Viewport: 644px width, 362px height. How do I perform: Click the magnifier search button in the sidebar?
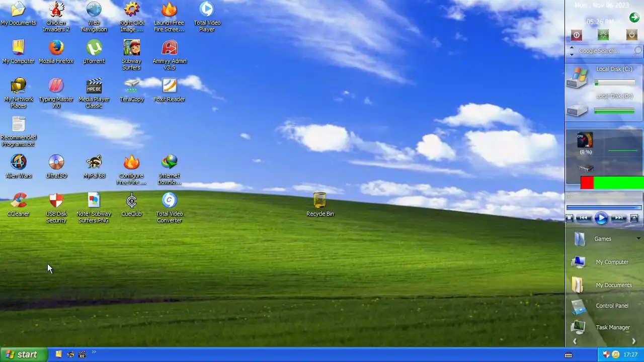click(x=637, y=51)
